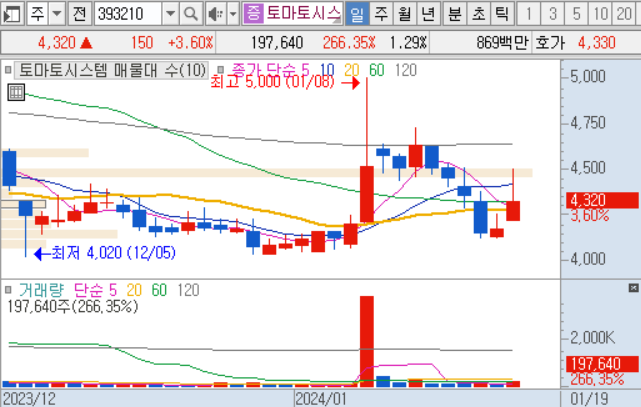Click the volume value 197,640 in header
The height and width of the screenshot is (407, 641).
(277, 42)
